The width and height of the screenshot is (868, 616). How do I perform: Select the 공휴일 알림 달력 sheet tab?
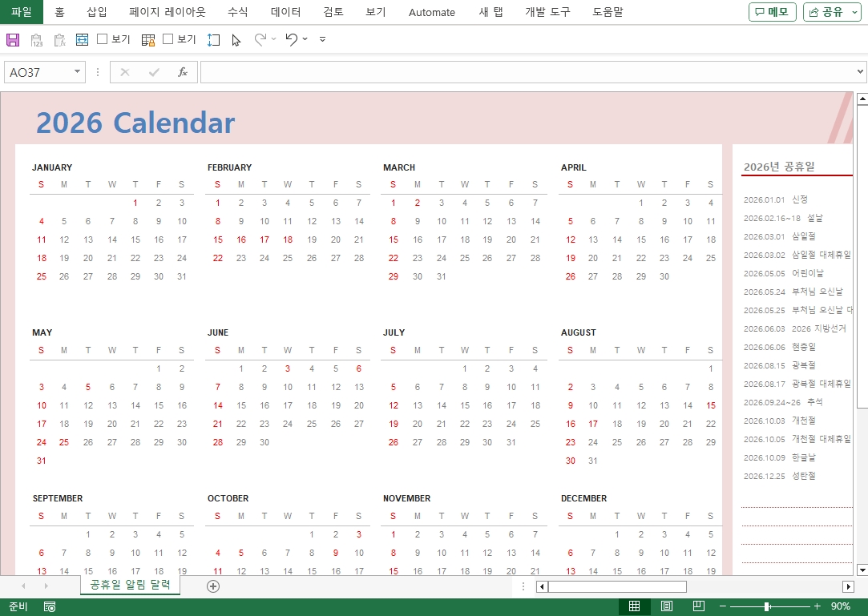pos(130,585)
